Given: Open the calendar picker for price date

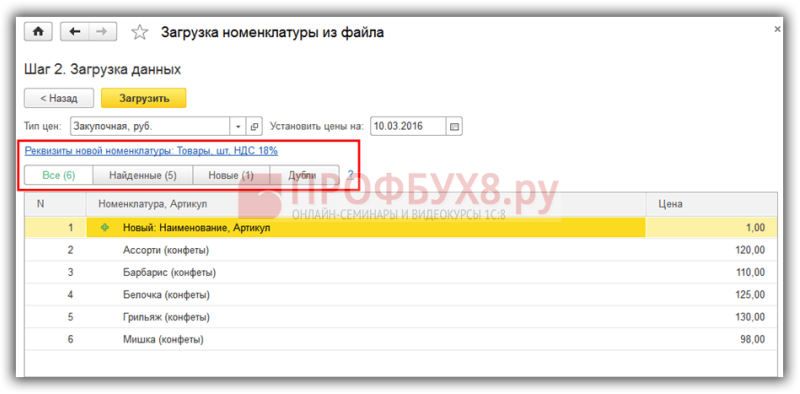Looking at the screenshot, I should coord(455,126).
